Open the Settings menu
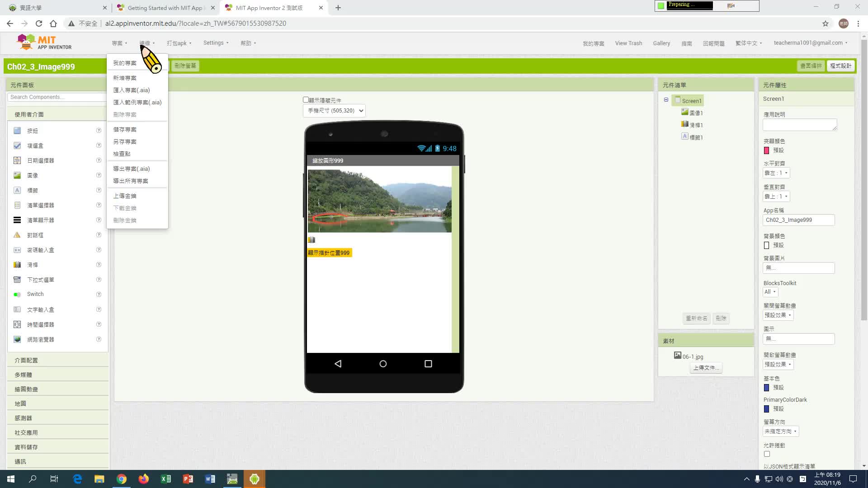This screenshot has height=488, width=868. pyautogui.click(x=216, y=43)
